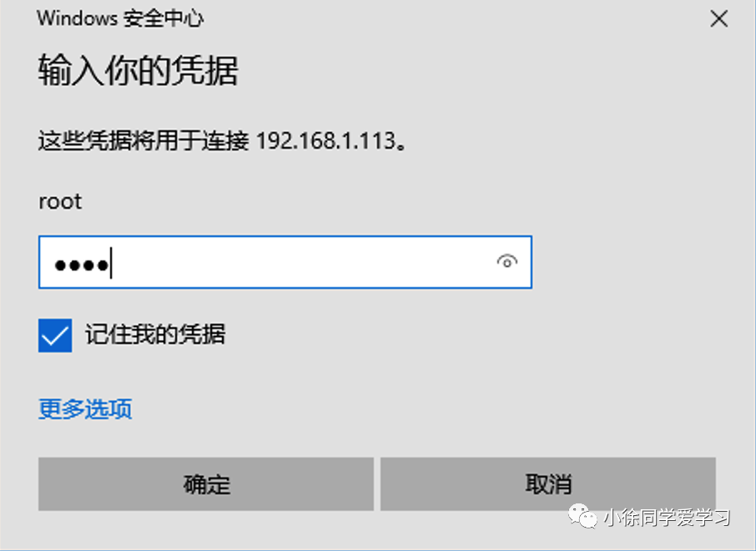This screenshot has height=551, width=756.
Task: Click the WeChat logo in the watermark
Action: click(x=582, y=516)
